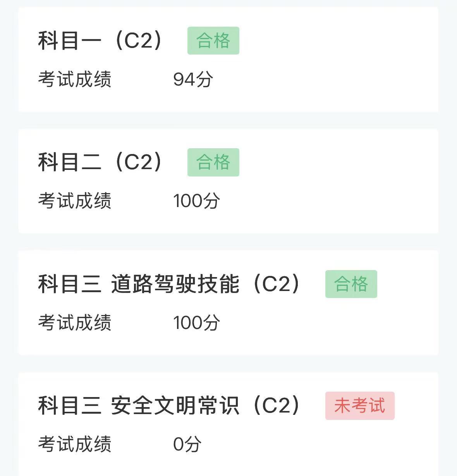Click 考试成绩 label in the 道路驾驶技能 card
Viewport: 457px width, 476px height.
point(75,322)
